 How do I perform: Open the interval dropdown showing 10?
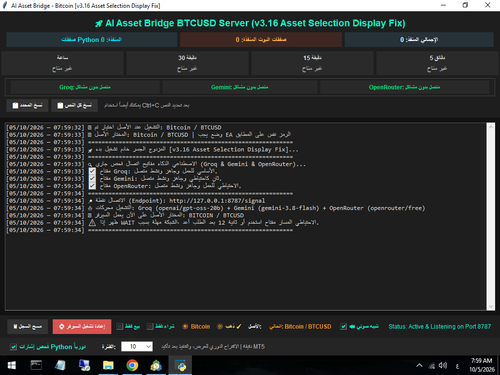coord(137,347)
